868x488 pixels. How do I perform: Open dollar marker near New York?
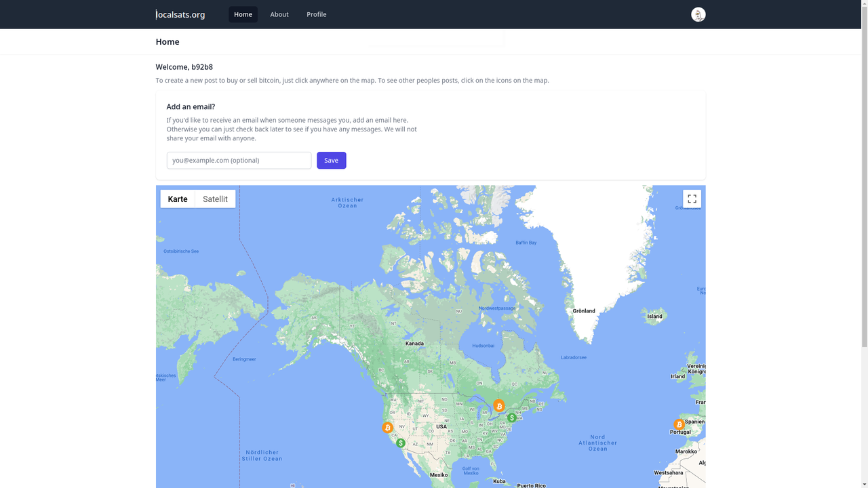512,418
